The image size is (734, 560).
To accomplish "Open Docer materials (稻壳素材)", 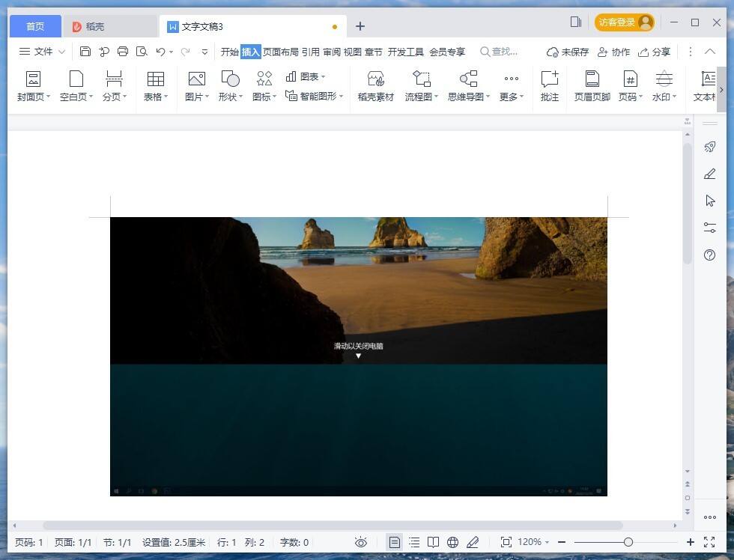I will 376,86.
